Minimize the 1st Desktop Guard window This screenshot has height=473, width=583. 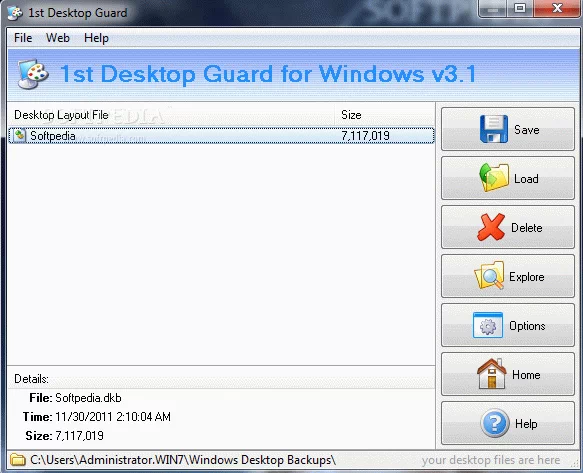tap(493, 9)
